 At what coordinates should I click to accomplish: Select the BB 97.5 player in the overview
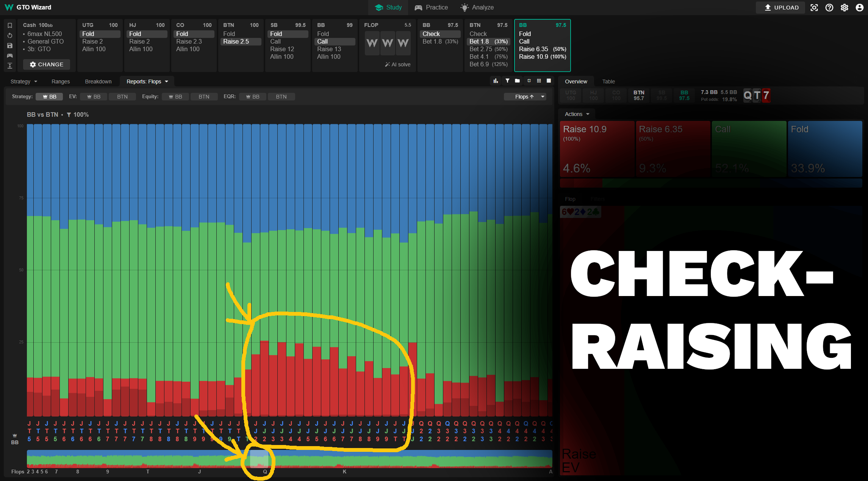coord(684,95)
